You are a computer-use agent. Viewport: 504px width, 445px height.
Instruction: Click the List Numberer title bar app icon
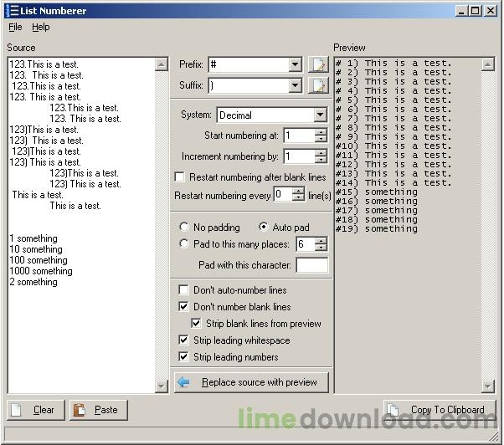[x=12, y=10]
